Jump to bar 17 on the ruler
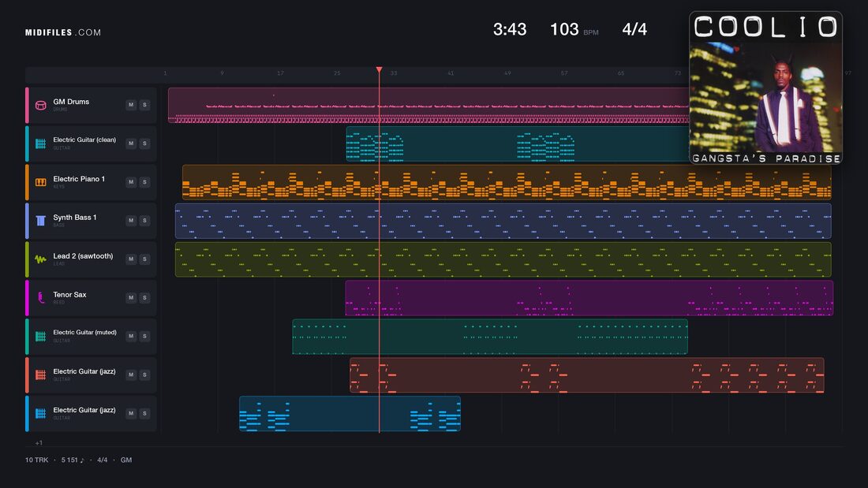The image size is (868, 488). click(280, 73)
